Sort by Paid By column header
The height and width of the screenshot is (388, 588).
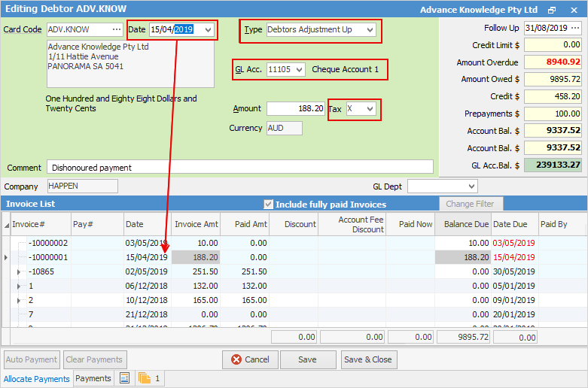562,224
